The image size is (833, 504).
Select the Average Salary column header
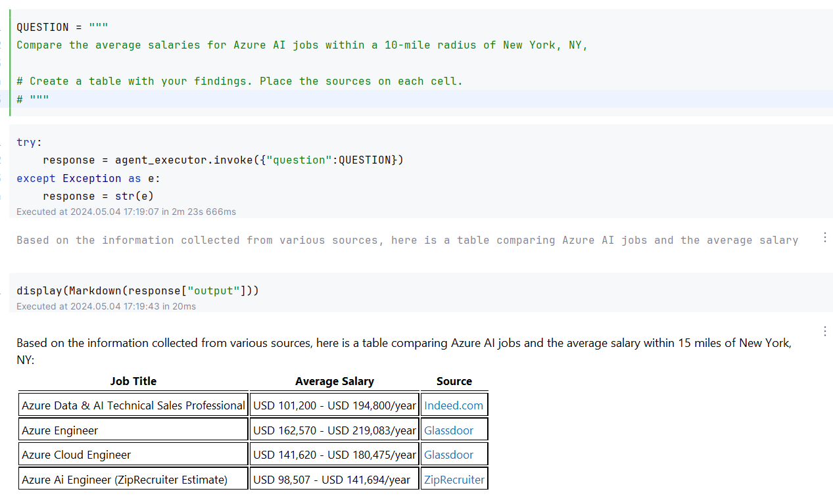pyautogui.click(x=333, y=381)
